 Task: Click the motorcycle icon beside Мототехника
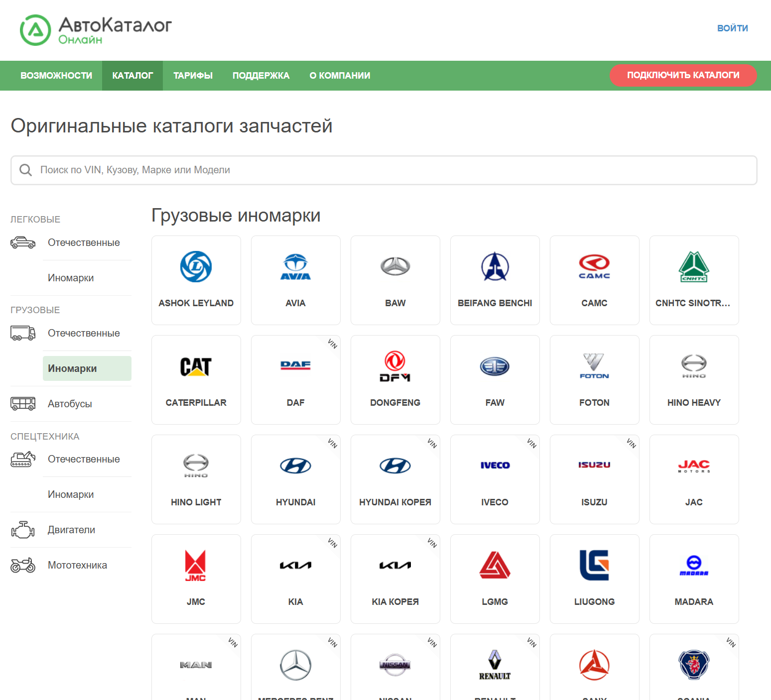coord(23,565)
